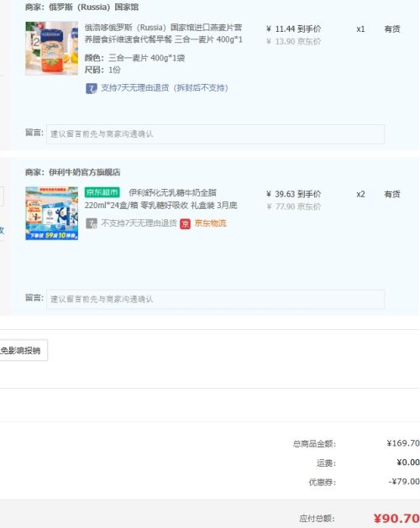This screenshot has width=420, height=528.
Task: Click the green 京东超市 badge
Action: (102, 192)
